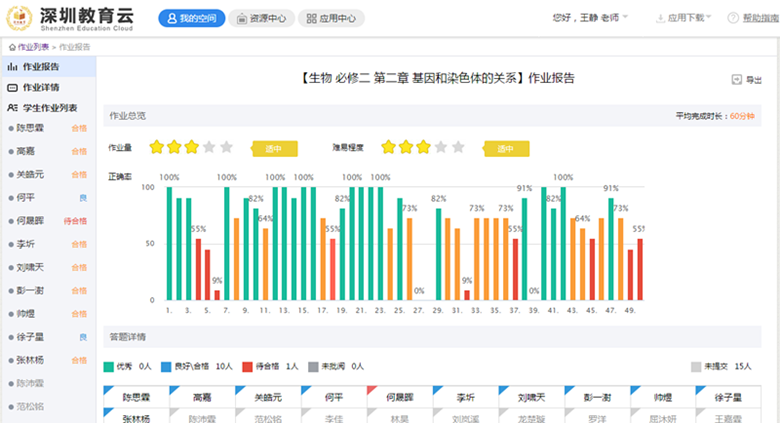Click the home icon in breadcrumb
The image size is (780, 423).
click(x=12, y=47)
